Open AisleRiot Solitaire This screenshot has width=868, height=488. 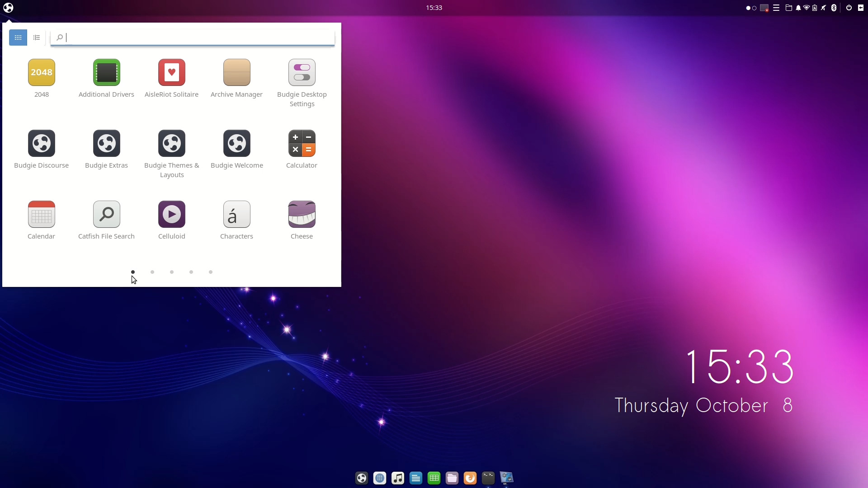pos(171,72)
